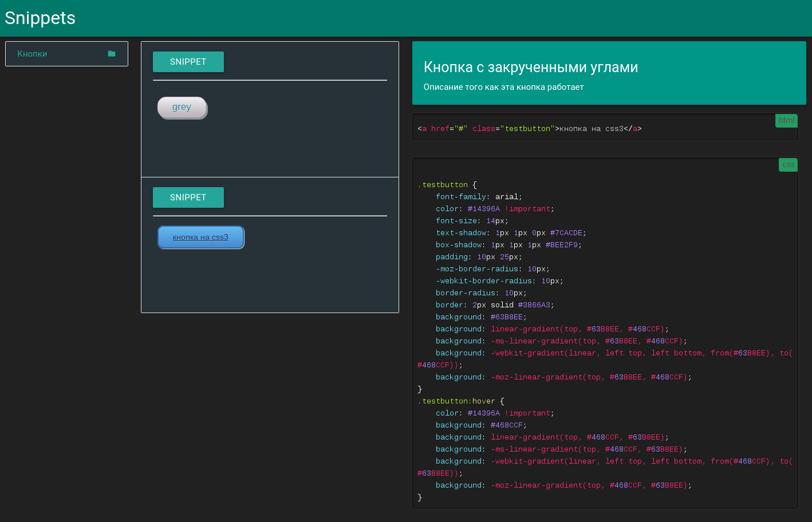The width and height of the screenshot is (812, 522).
Task: Click the .testbutton:hover selector line
Action: [461, 401]
